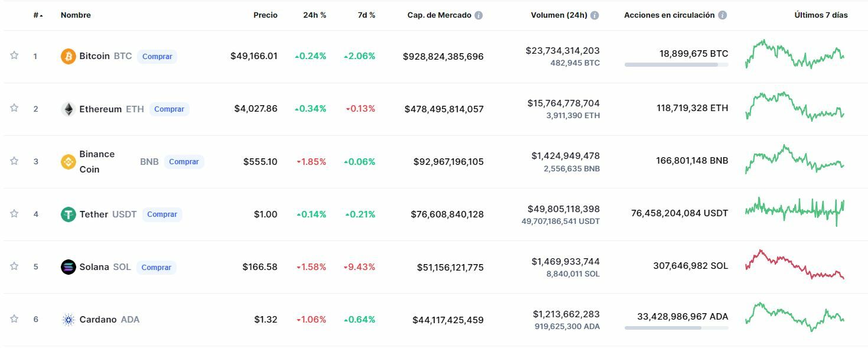Click the Ethereum logo icon
This screenshot has height=348, width=868.
click(x=68, y=109)
